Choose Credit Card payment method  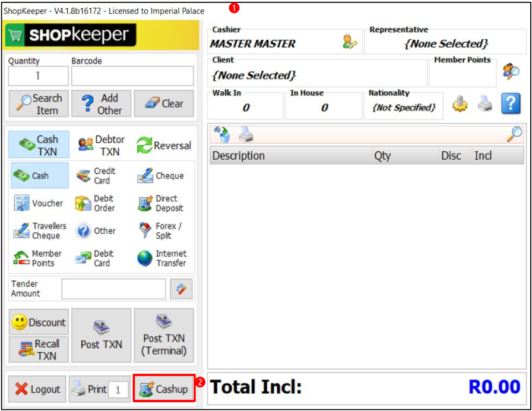click(96, 175)
